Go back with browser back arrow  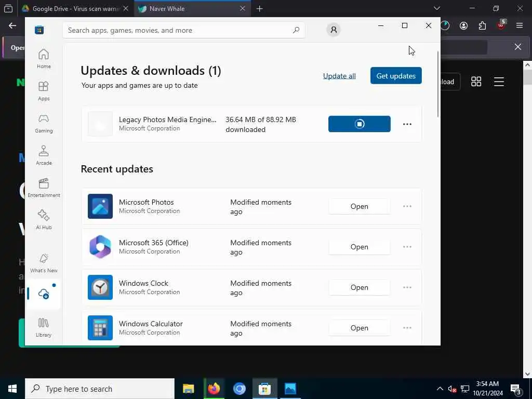12,26
